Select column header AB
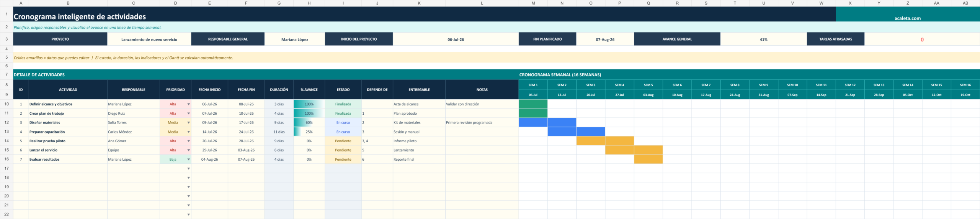This screenshot has height=219, width=980. pos(965,3)
